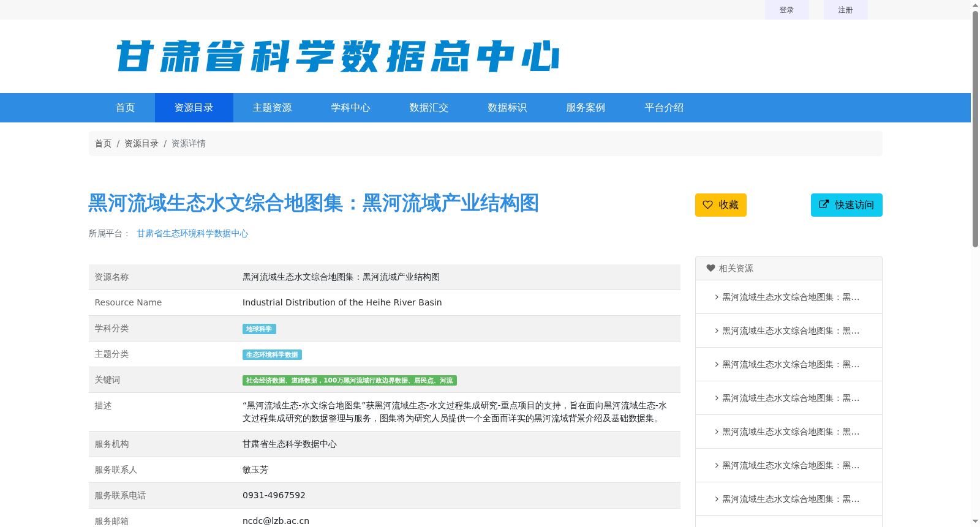Click the green keywords tag

[x=349, y=381]
